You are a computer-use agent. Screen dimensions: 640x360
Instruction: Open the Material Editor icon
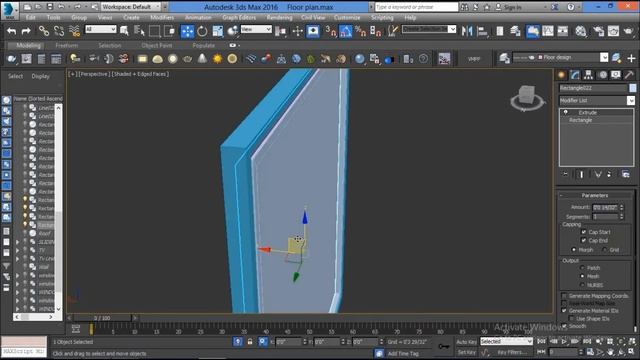[x=581, y=31]
